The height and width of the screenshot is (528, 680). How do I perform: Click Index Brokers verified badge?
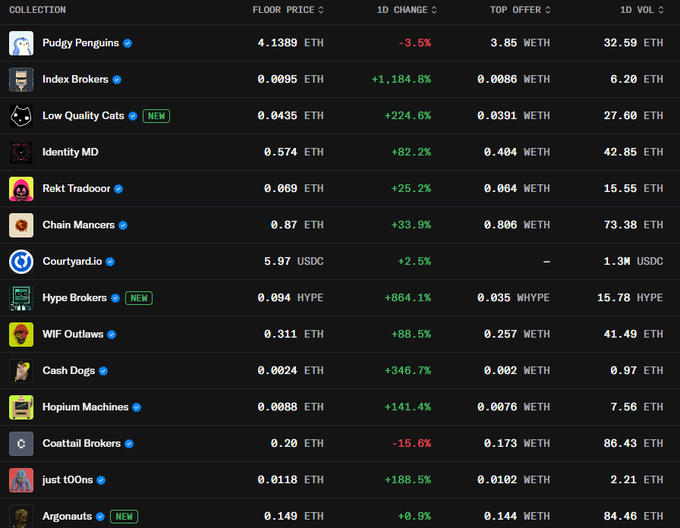pyautogui.click(x=117, y=80)
